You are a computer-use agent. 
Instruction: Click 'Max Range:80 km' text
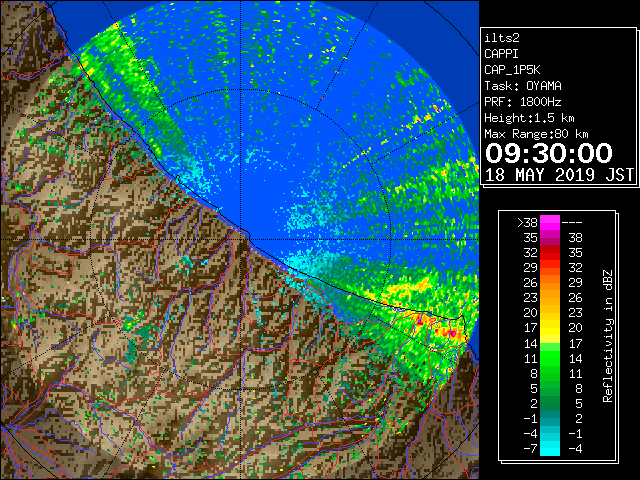coord(536,134)
